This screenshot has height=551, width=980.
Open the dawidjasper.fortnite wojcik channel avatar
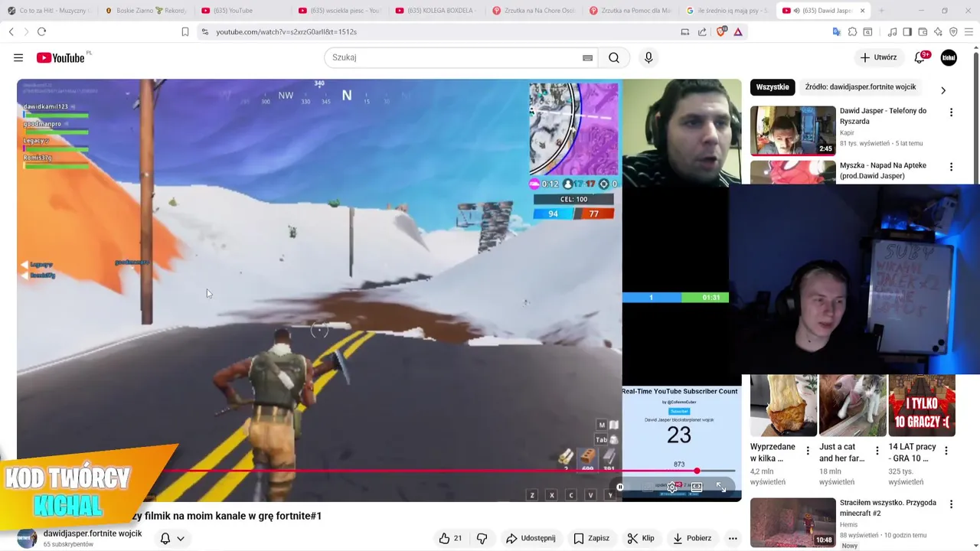[27, 538]
